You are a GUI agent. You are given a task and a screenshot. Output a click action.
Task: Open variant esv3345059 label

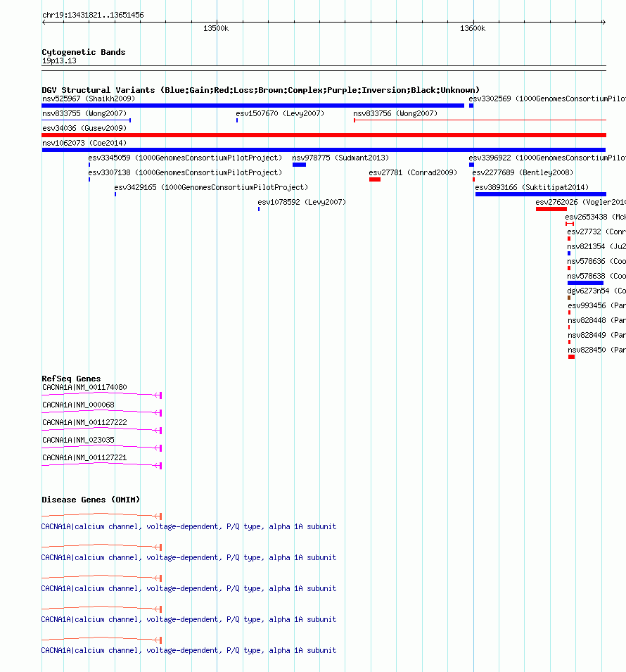point(185,158)
